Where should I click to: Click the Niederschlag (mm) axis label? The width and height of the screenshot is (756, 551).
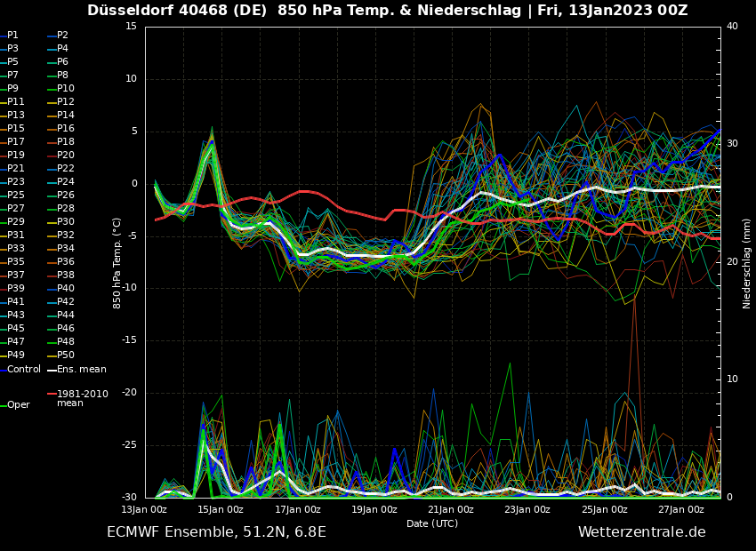click(747, 263)
